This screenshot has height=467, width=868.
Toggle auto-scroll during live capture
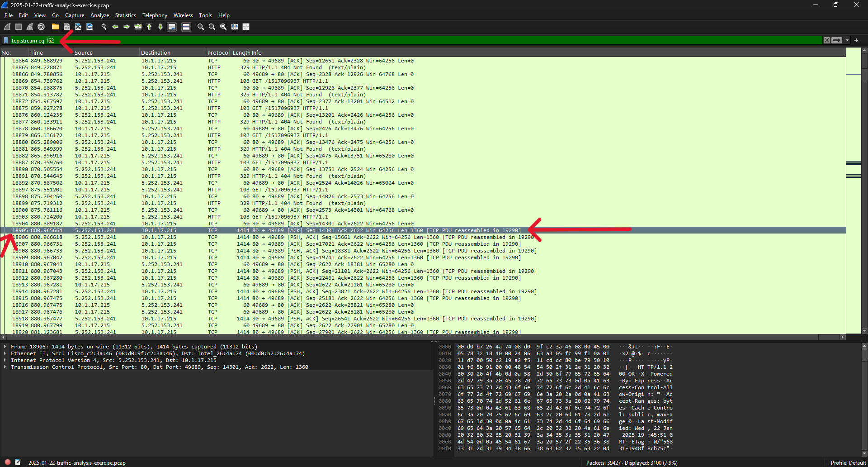tap(172, 27)
